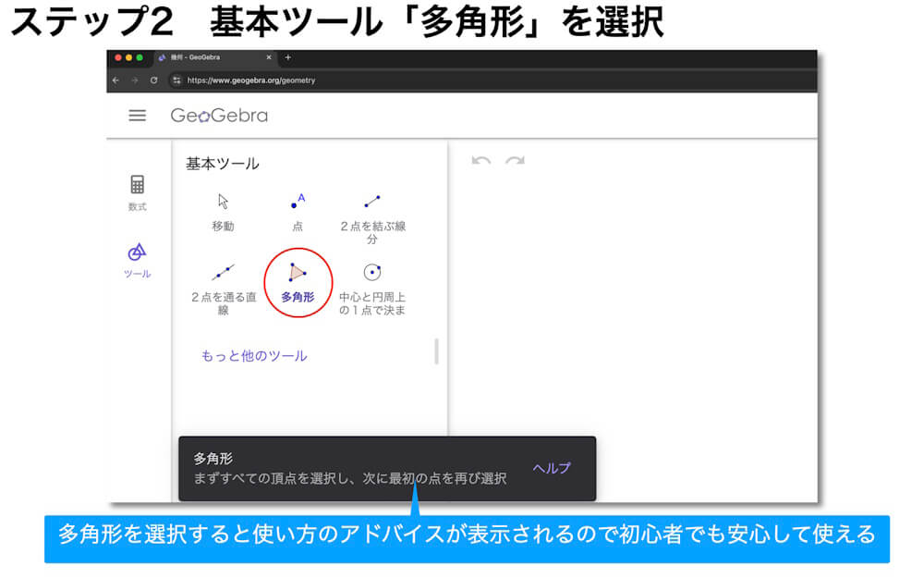Switch to the ツール tools view
Viewport: 924px width, 578px height.
click(138, 259)
